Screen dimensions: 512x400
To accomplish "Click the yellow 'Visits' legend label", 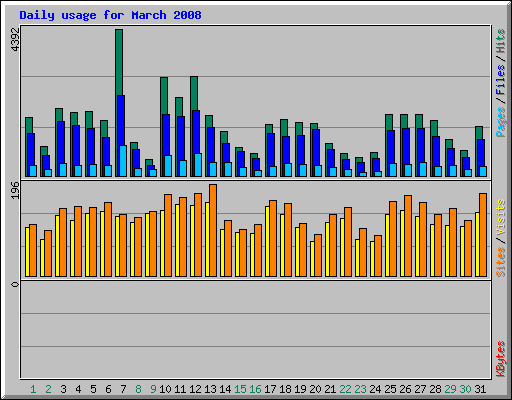I will [x=500, y=217].
